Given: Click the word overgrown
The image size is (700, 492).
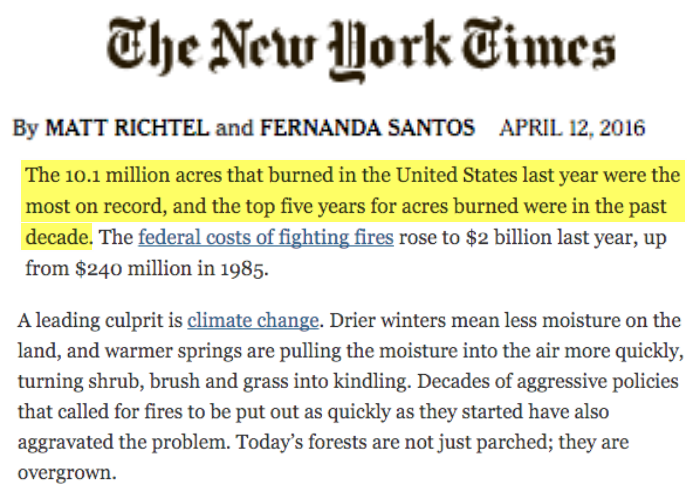Looking at the screenshot, I should [65, 473].
